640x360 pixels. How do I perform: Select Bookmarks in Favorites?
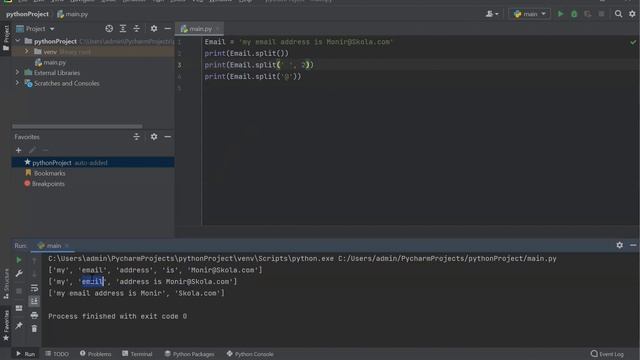pyautogui.click(x=49, y=173)
